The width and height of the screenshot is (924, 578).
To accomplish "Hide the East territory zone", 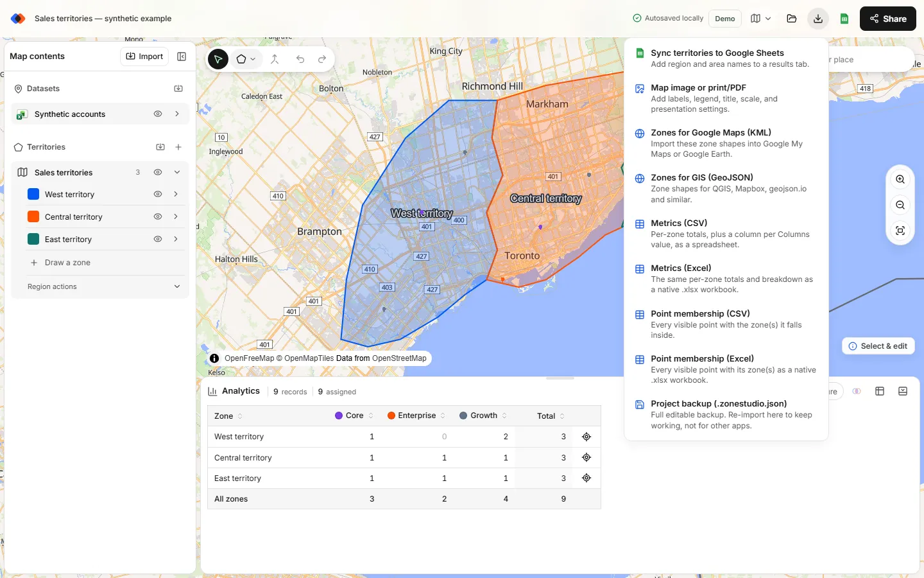I will 158,239.
